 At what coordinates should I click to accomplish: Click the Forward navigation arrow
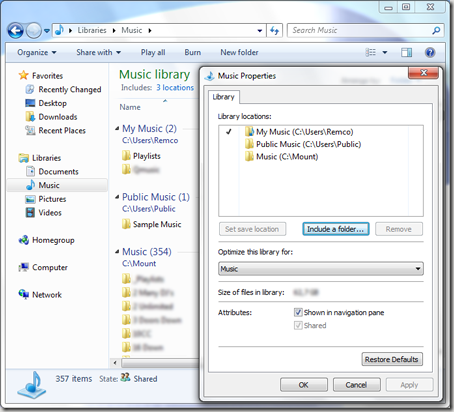tap(34, 31)
